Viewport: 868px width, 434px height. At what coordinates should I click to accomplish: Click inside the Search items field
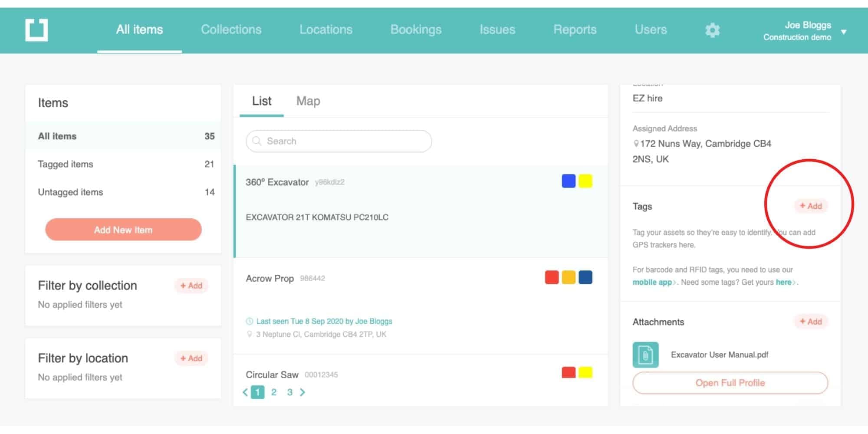pos(339,141)
